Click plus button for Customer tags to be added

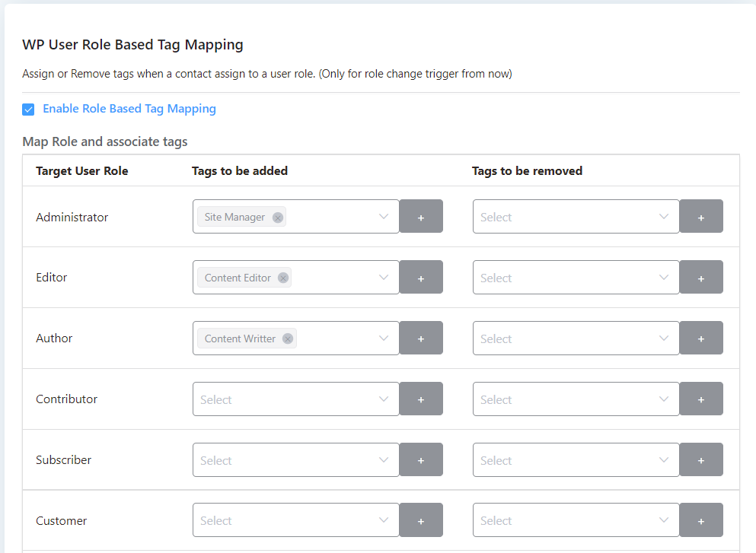[421, 520]
